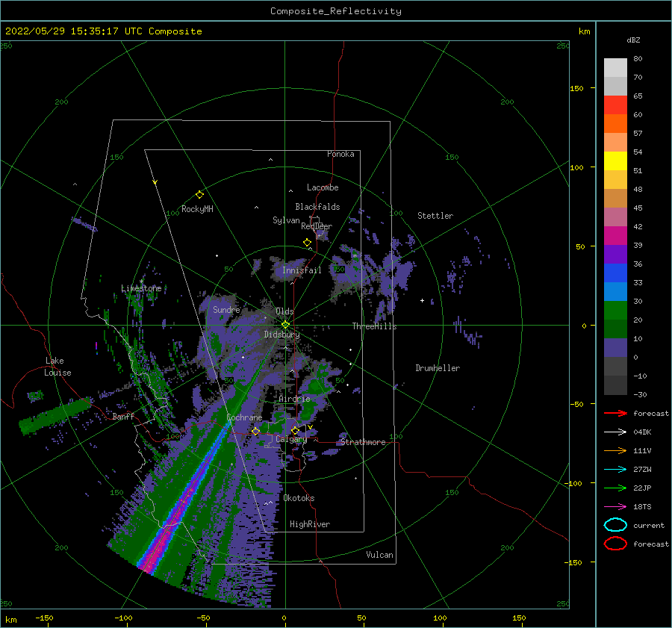Select the dark orange 60-57 dBZ swatch

pyautogui.click(x=615, y=124)
